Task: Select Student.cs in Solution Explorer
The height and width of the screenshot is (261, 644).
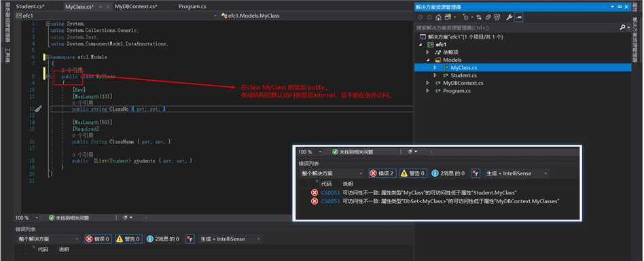Action: pos(464,75)
